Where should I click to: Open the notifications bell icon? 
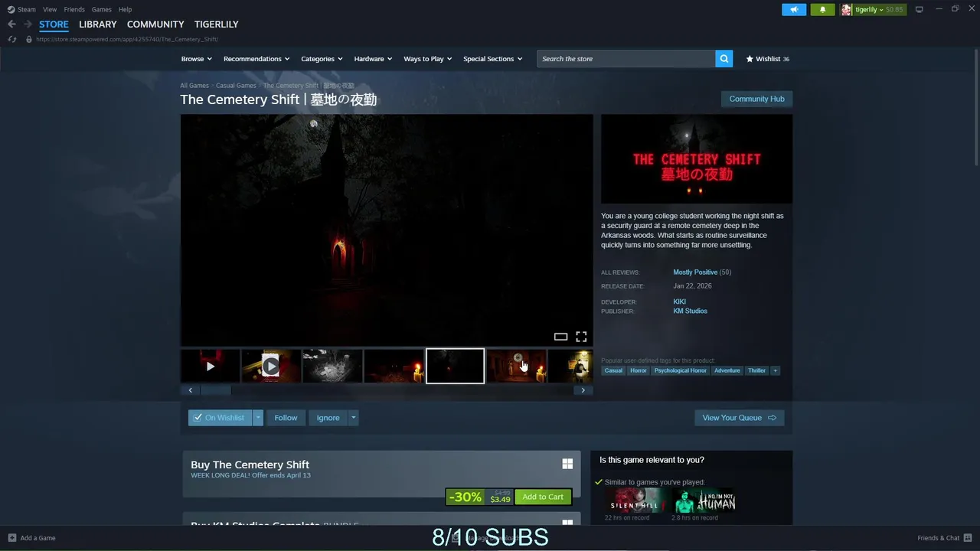point(823,9)
